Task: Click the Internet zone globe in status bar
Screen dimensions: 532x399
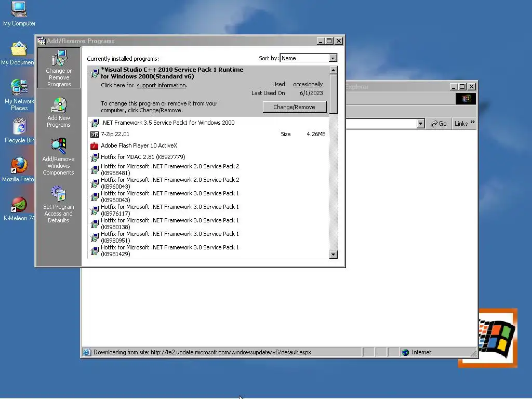Action: [x=405, y=353]
